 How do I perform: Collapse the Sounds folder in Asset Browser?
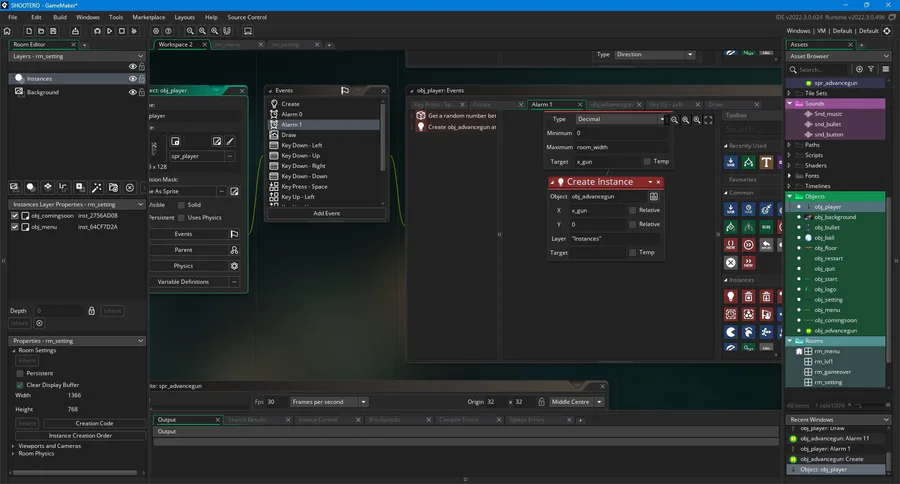click(x=790, y=103)
